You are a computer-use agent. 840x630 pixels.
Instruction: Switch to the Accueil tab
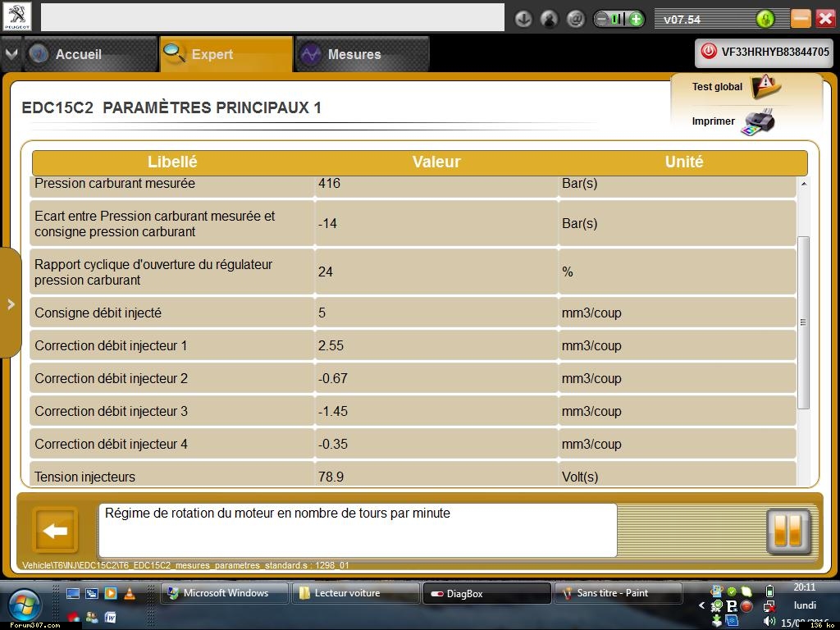click(78, 54)
